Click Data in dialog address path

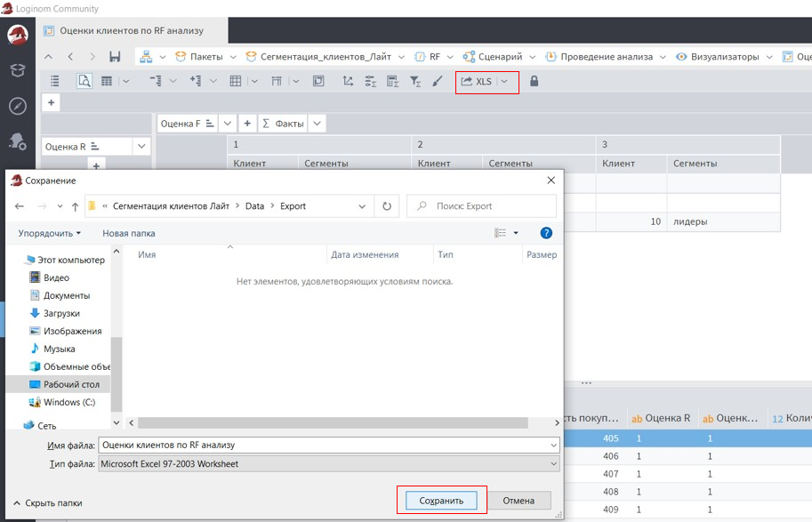[x=254, y=206]
